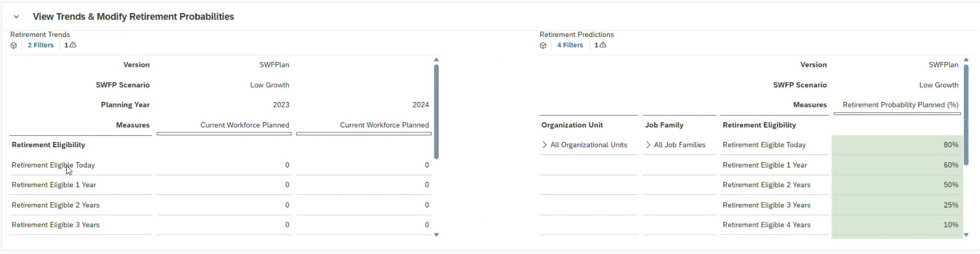Click the 25% probability cell for 3 Years
This screenshot has width=980, height=254.
click(896, 205)
